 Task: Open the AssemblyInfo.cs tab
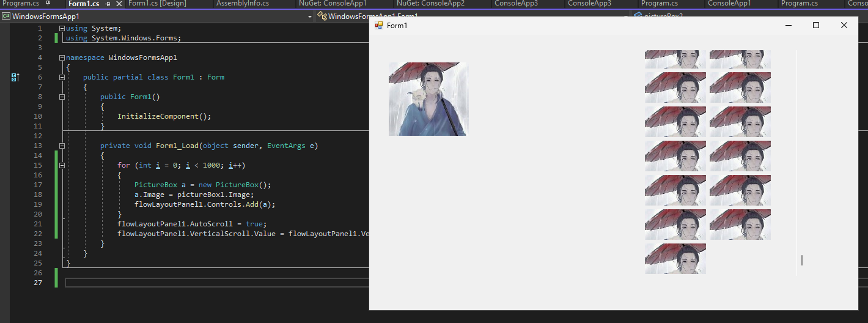coord(242,4)
